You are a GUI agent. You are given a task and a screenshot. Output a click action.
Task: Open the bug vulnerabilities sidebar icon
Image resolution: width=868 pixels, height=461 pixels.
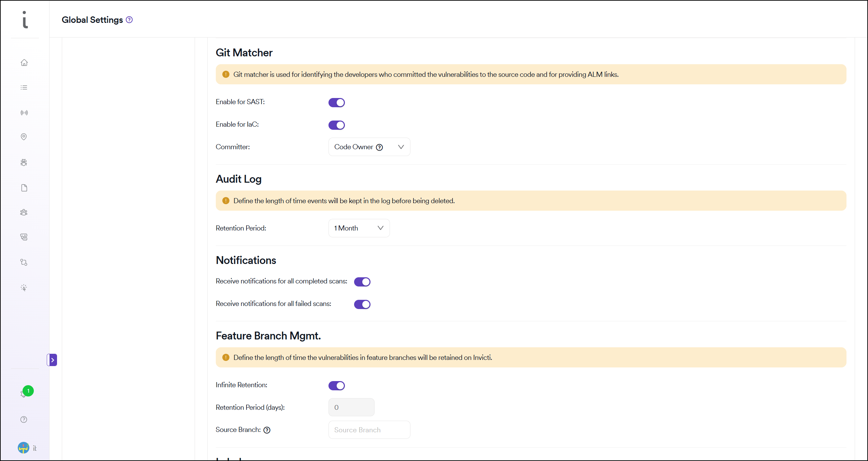24,163
